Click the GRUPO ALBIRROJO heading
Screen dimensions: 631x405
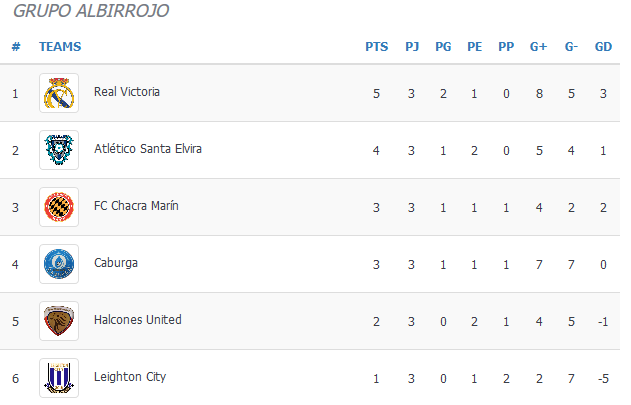(91, 11)
